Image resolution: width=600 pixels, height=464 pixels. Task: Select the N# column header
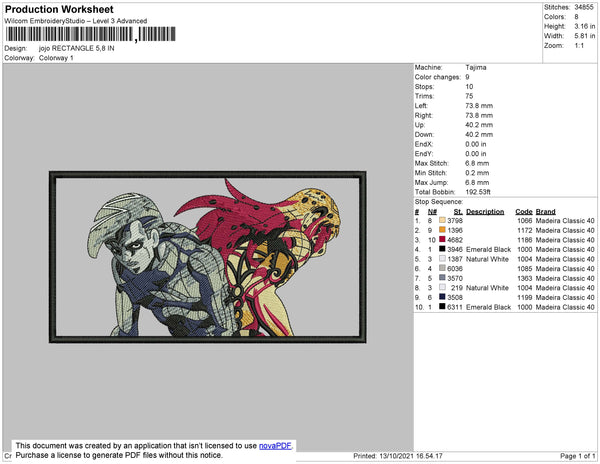click(x=432, y=212)
